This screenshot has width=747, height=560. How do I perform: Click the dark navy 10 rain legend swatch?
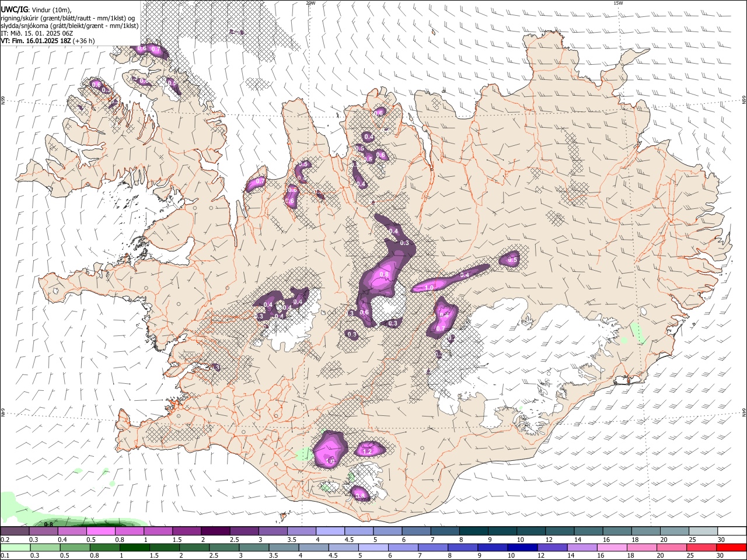(522, 548)
